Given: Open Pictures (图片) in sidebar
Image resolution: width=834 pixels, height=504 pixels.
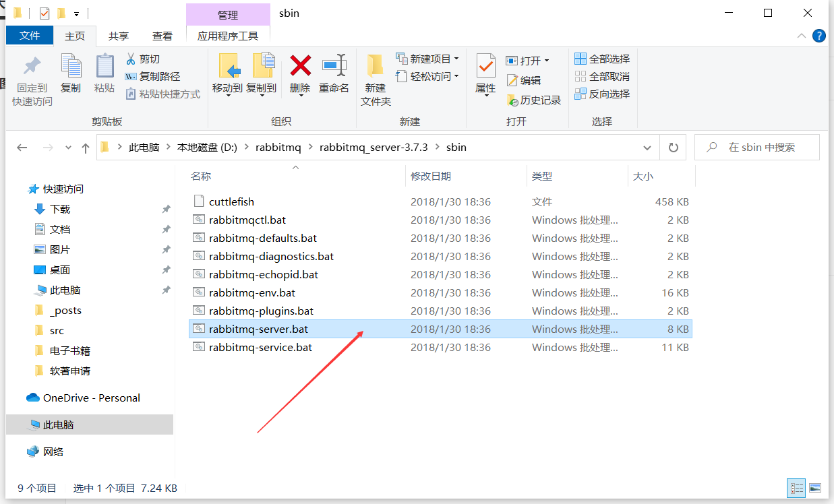Looking at the screenshot, I should pos(60,250).
